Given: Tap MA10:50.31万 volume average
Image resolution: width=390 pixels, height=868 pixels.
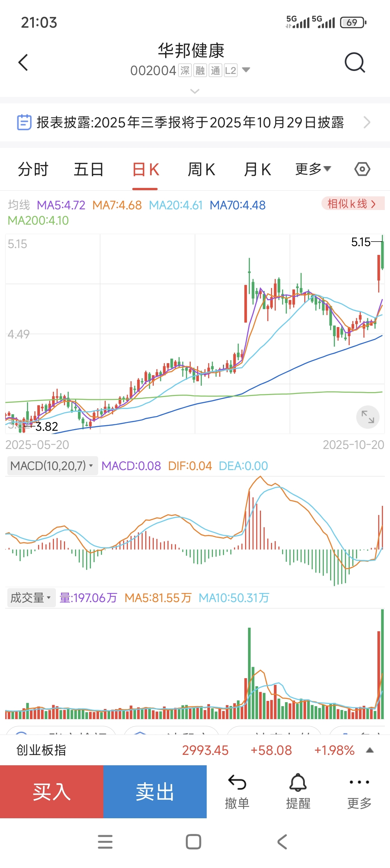Looking at the screenshot, I should 234,598.
